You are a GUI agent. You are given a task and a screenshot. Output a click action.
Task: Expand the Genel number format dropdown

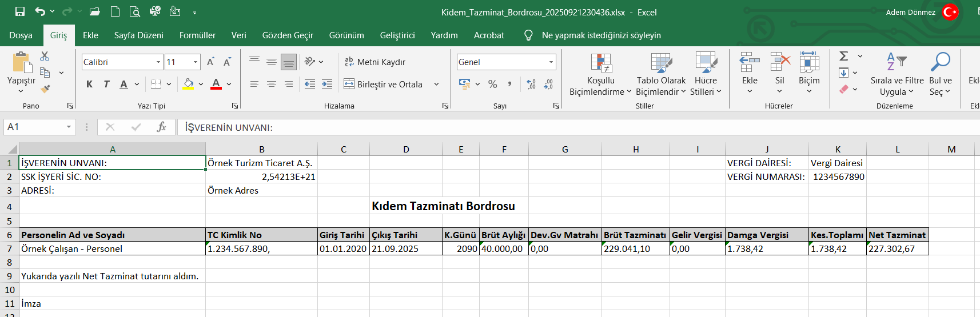click(551, 62)
